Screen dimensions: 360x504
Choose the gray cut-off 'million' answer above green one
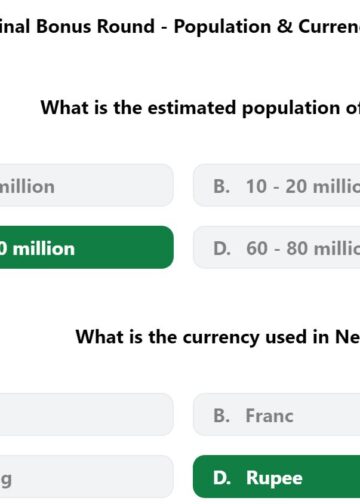pyautogui.click(x=87, y=185)
